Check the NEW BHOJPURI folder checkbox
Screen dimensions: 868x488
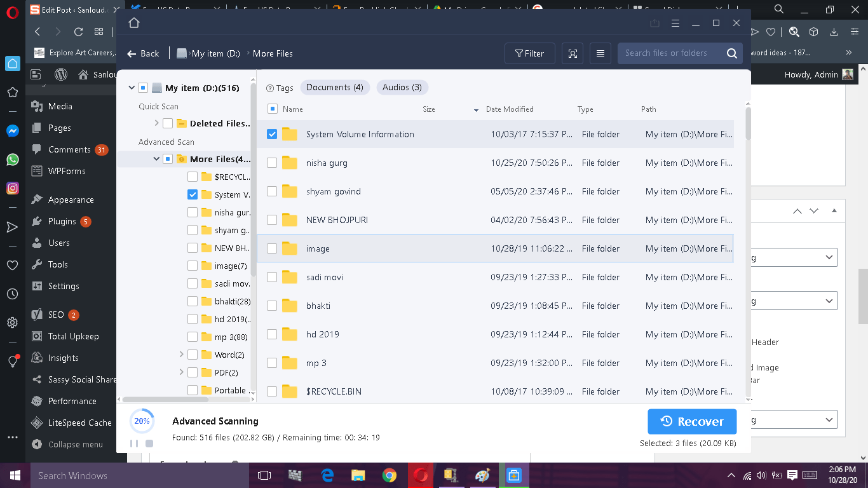tap(272, 220)
